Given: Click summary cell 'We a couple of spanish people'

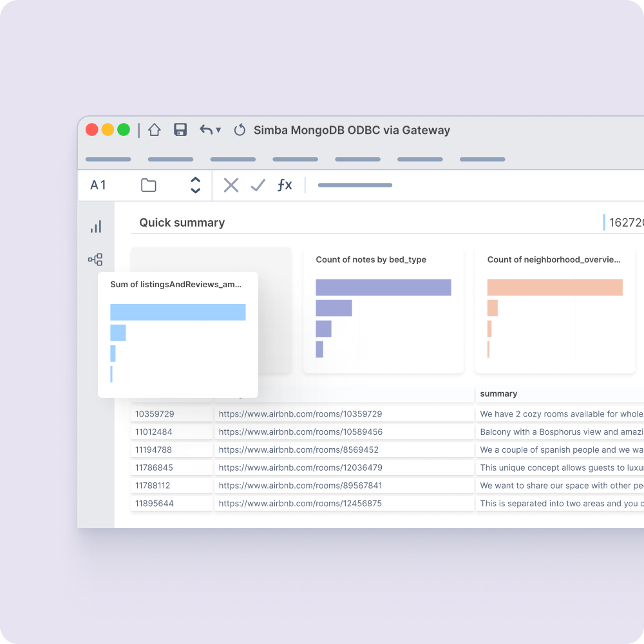Looking at the screenshot, I should pos(560,450).
